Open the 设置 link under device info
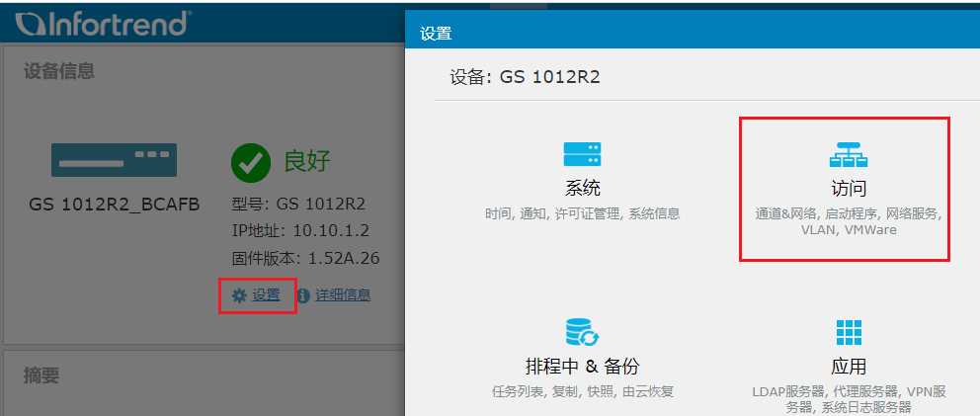980x416 pixels. 266,295
